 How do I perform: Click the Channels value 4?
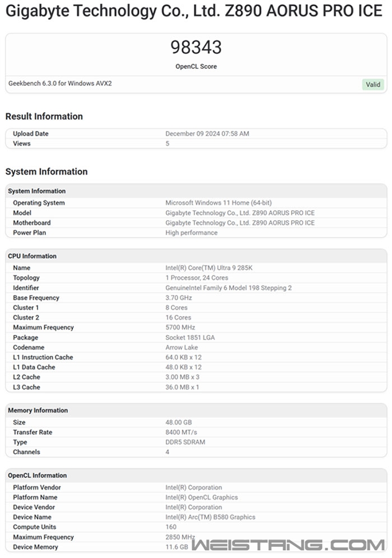167,452
